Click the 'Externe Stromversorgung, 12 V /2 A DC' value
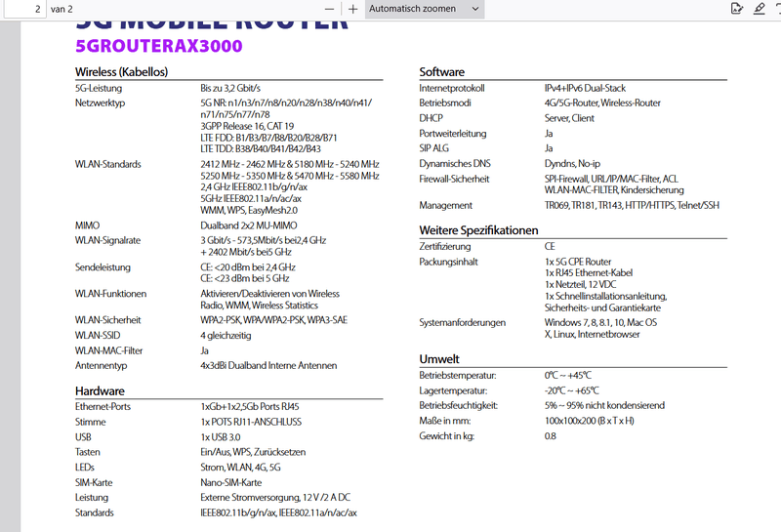The image size is (781, 532). [275, 498]
